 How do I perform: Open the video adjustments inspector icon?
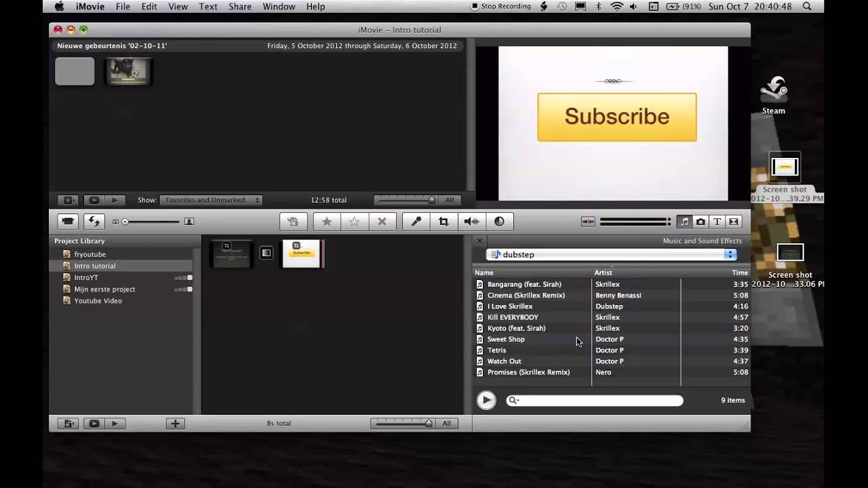499,221
